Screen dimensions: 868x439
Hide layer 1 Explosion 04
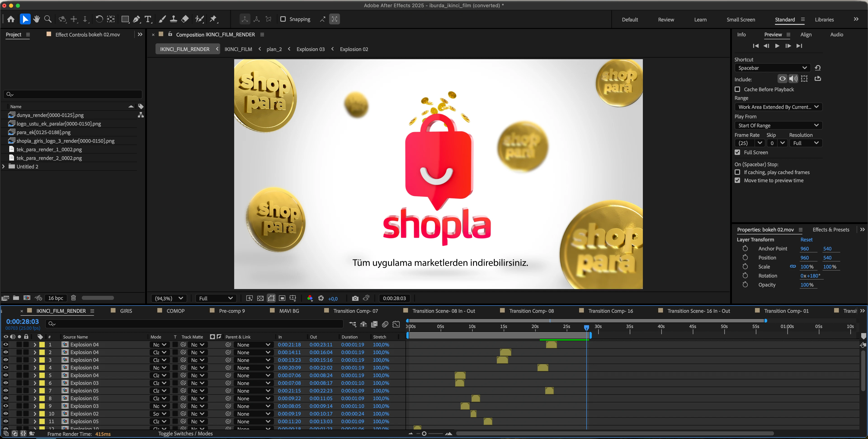pyautogui.click(x=6, y=345)
